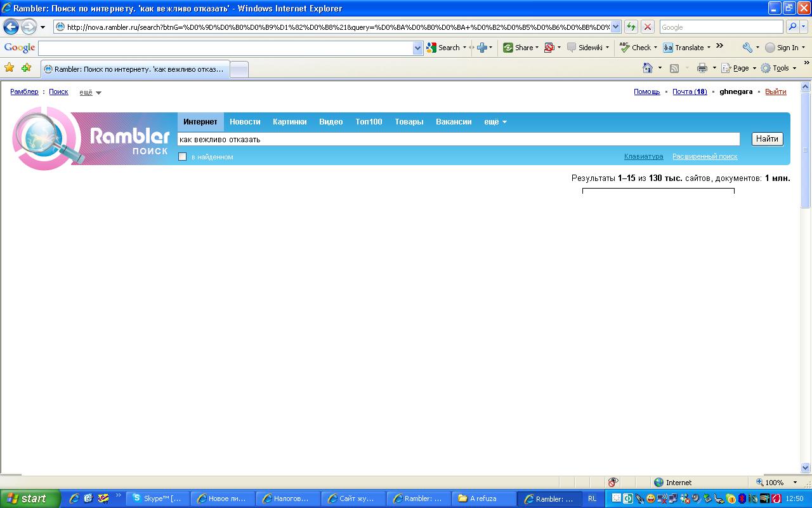Click the Internet zone globe in status bar
812x508 pixels.
click(x=658, y=483)
